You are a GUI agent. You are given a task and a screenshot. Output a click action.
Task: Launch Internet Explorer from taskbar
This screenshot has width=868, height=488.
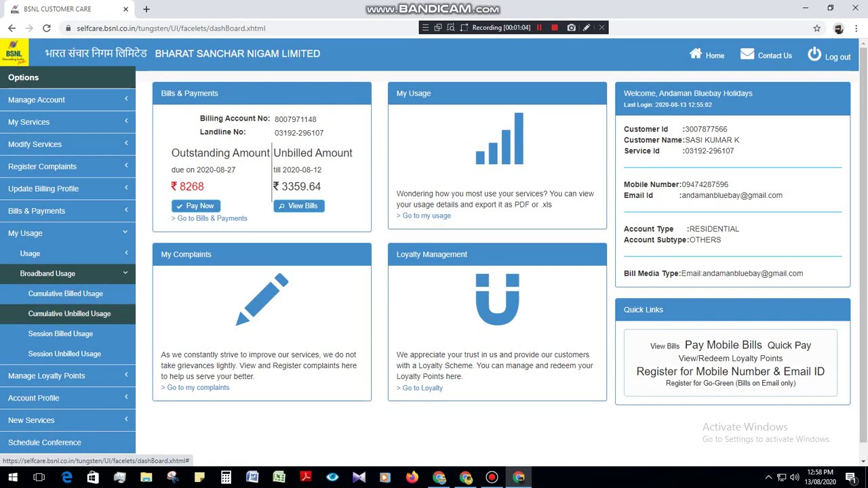pyautogui.click(x=66, y=477)
